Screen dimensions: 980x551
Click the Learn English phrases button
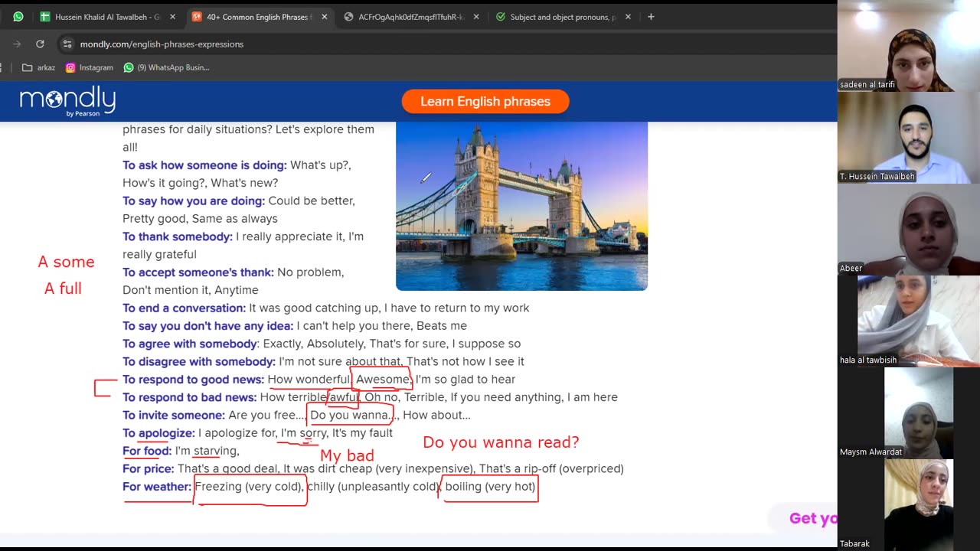click(485, 101)
